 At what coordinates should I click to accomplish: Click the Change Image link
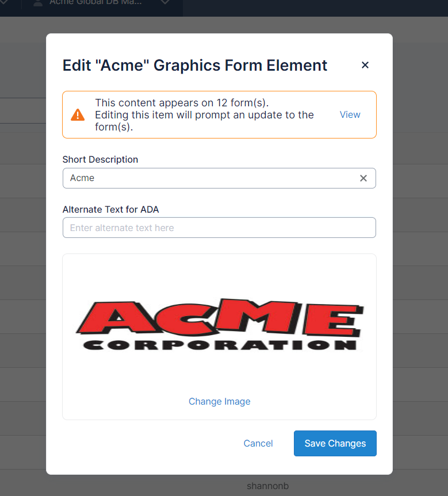pyautogui.click(x=219, y=401)
